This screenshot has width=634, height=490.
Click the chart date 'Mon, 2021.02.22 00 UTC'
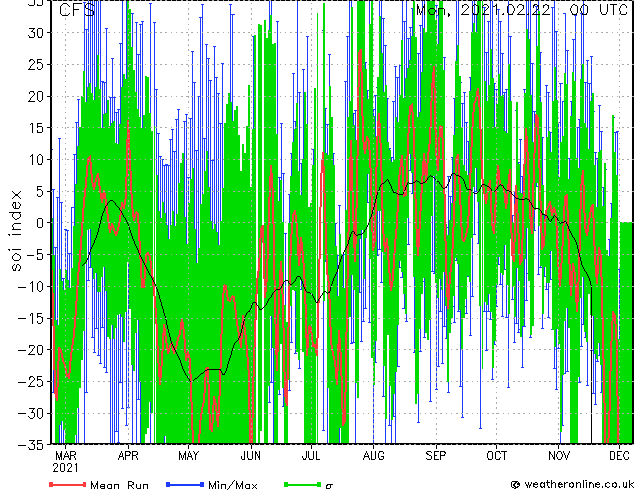[x=522, y=10]
